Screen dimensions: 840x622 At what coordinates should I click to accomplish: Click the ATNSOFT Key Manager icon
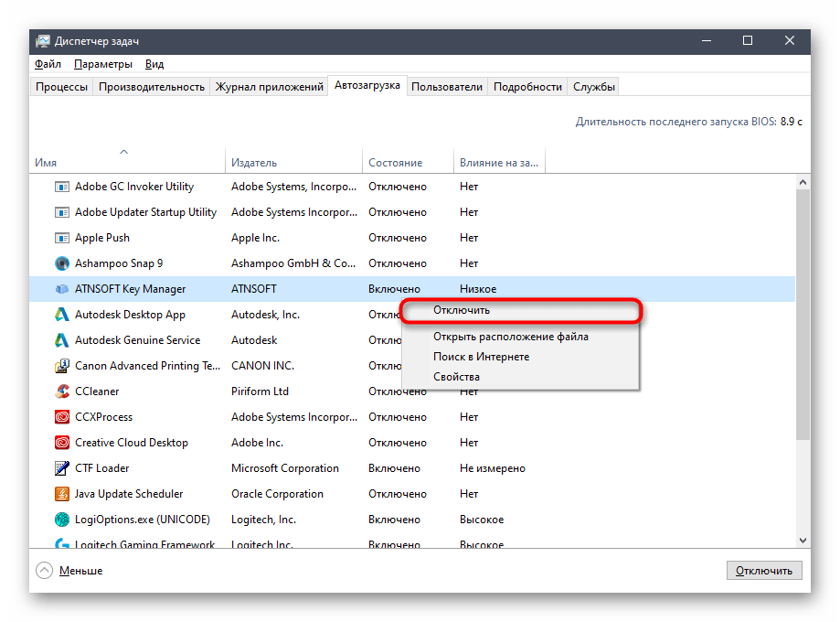62,289
